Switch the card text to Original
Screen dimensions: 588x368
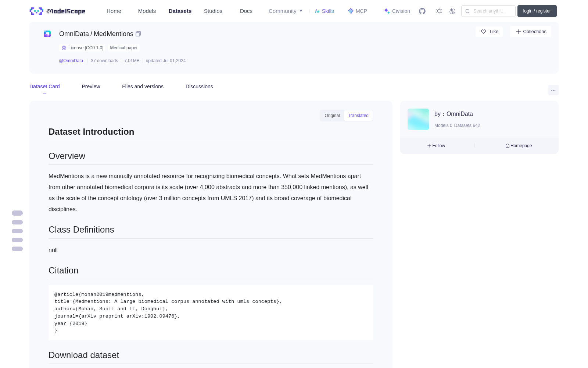pyautogui.click(x=332, y=116)
